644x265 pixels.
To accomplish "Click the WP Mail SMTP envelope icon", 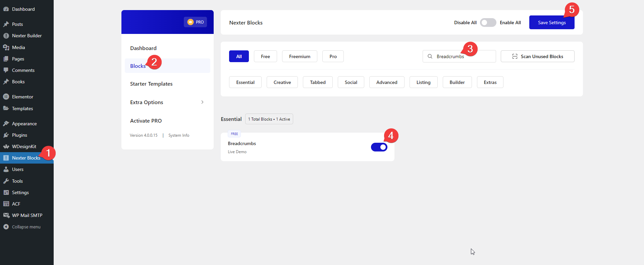I will click(6, 215).
